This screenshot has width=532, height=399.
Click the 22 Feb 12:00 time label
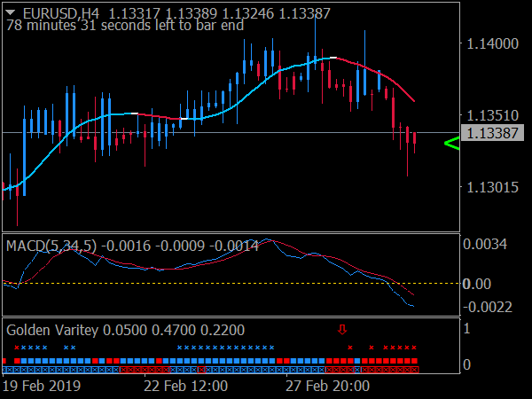click(185, 386)
